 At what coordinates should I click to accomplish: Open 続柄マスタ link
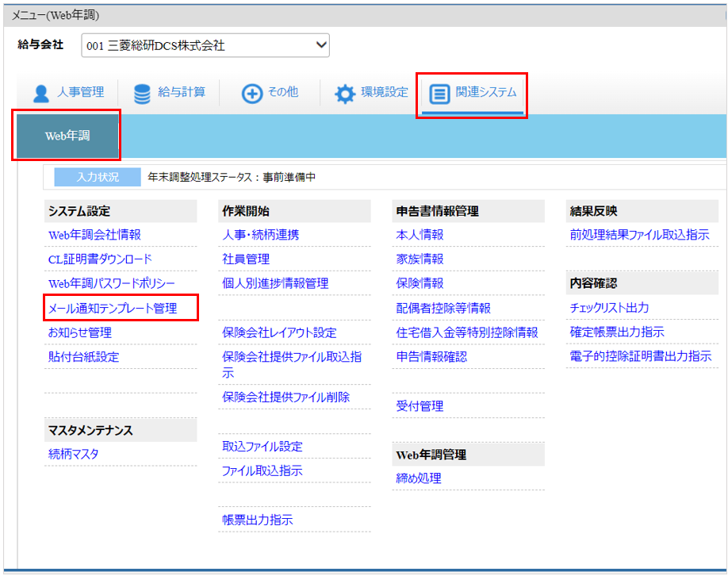click(x=74, y=453)
